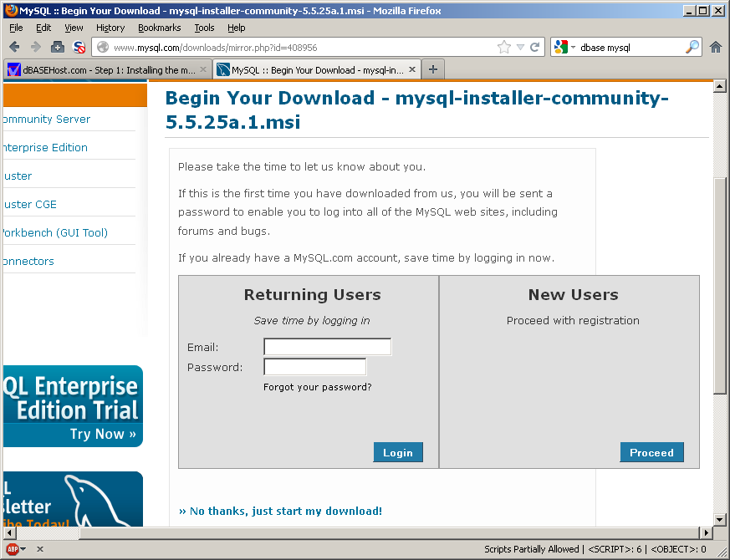The width and height of the screenshot is (730, 560).
Task: Click the vertical scrollbar down arrow
Action: [x=720, y=520]
